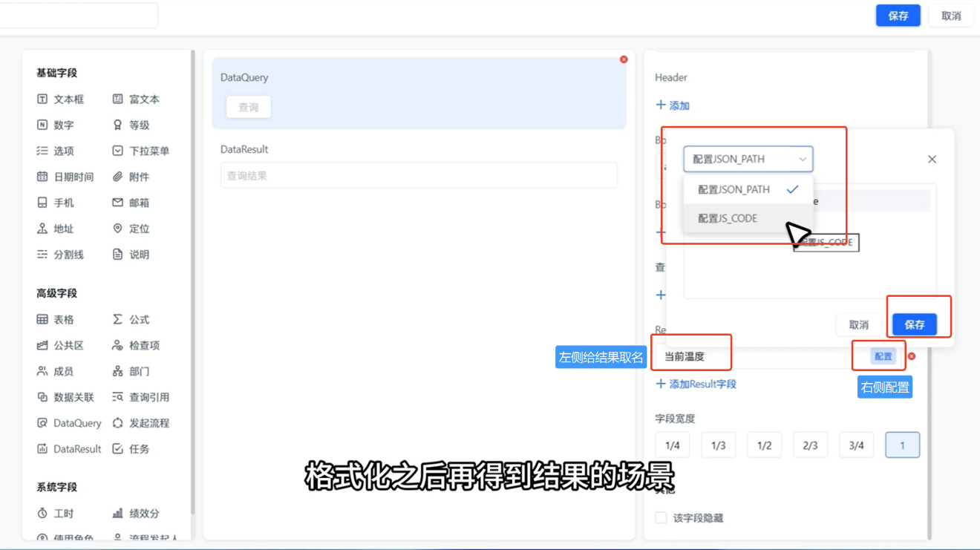Add a 发起流程 start process field
The width and height of the screenshot is (980, 550).
(141, 423)
